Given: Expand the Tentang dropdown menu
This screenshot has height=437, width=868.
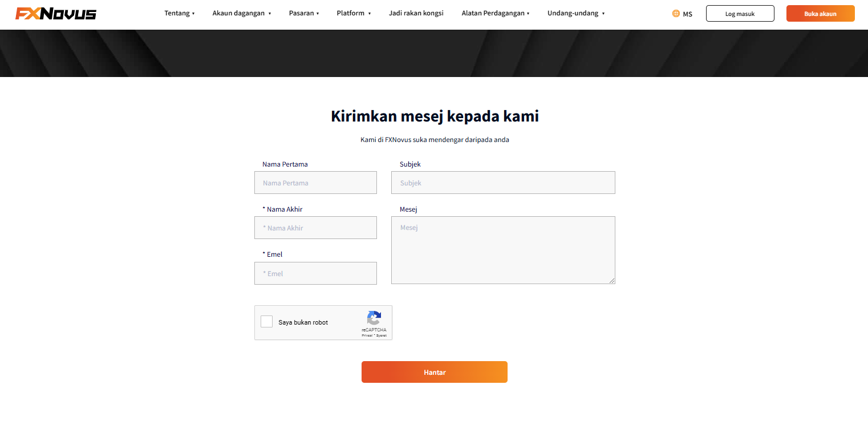Looking at the screenshot, I should coord(180,13).
